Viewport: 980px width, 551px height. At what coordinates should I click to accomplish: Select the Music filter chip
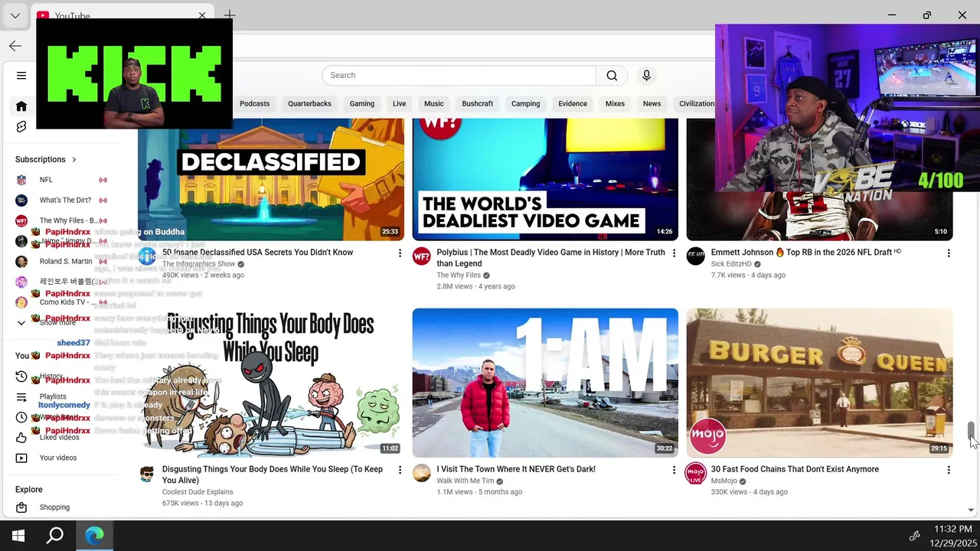[434, 103]
